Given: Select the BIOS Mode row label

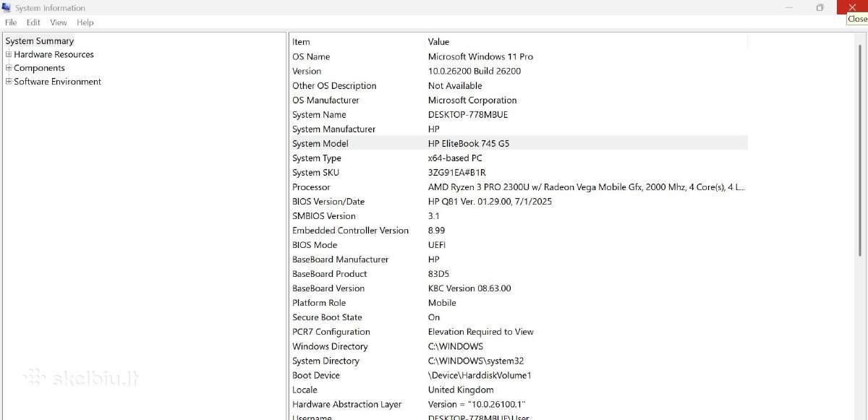Looking at the screenshot, I should click(315, 244).
